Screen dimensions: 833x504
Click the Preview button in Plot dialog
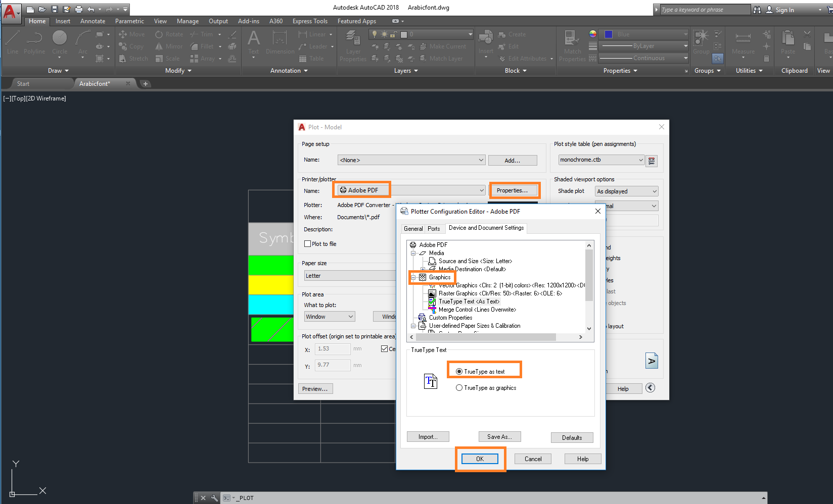coord(315,388)
